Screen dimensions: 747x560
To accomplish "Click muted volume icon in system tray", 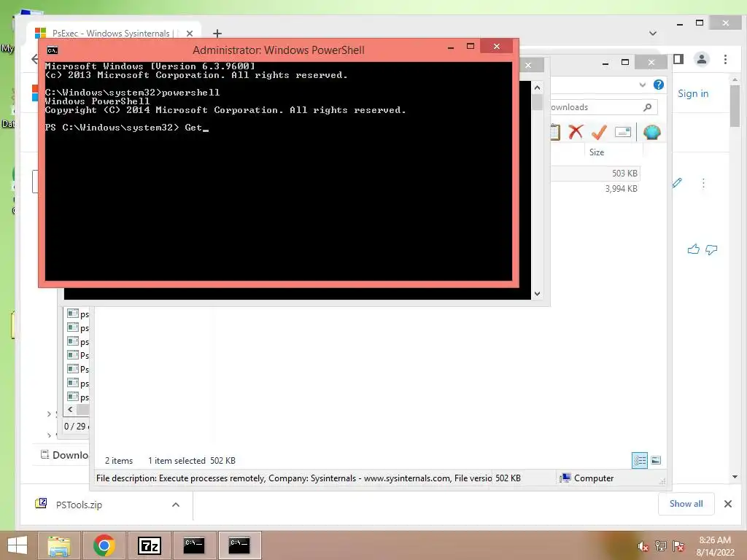I will pyautogui.click(x=643, y=546).
